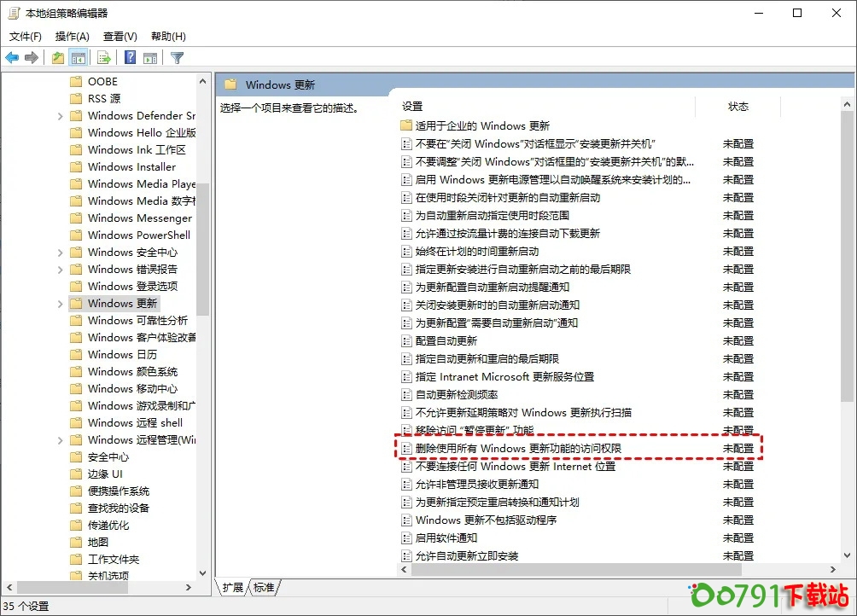Switch to the 扩展 tab
Image resolution: width=857 pixels, height=616 pixels.
[232, 587]
